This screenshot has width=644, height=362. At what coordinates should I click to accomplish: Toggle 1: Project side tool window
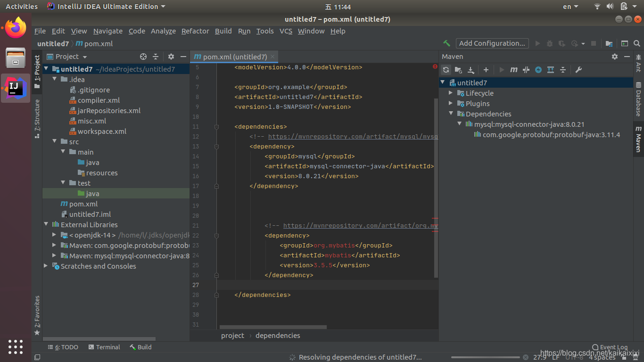[37, 72]
